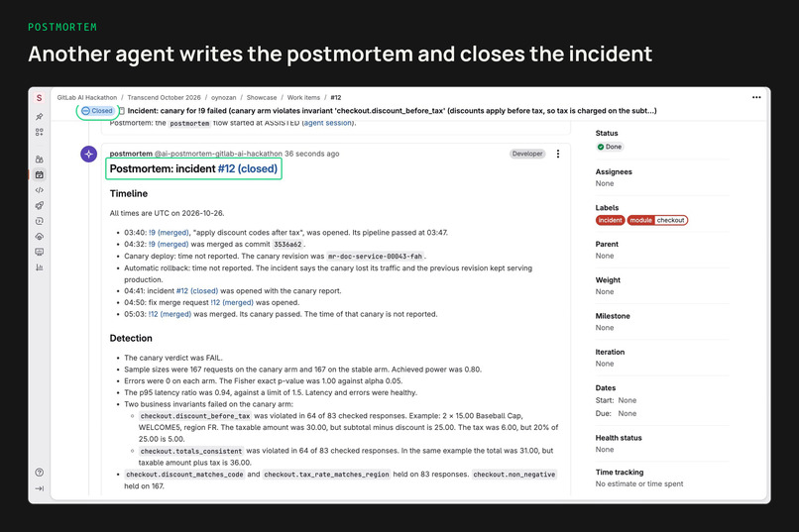Open the Operate cloud icon in sidebar

coord(40,236)
